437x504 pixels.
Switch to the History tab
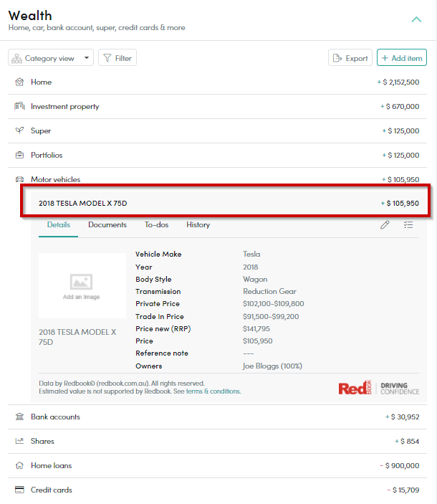pos(198,224)
